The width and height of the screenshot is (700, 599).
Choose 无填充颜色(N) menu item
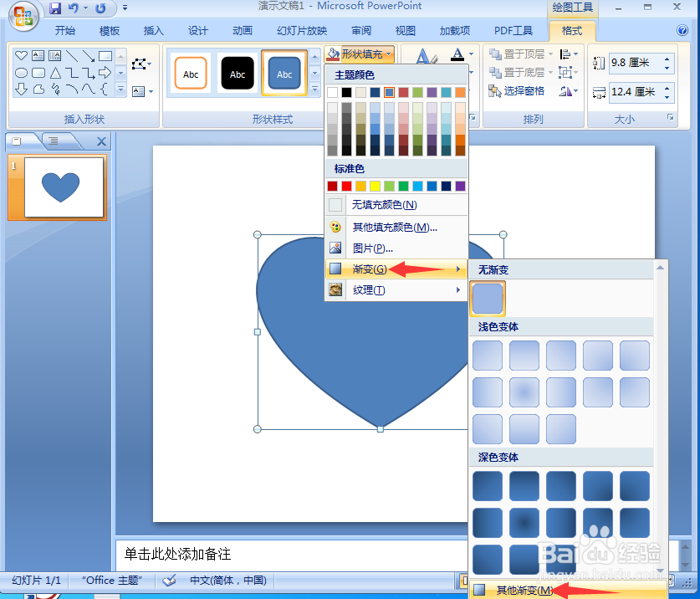(396, 205)
